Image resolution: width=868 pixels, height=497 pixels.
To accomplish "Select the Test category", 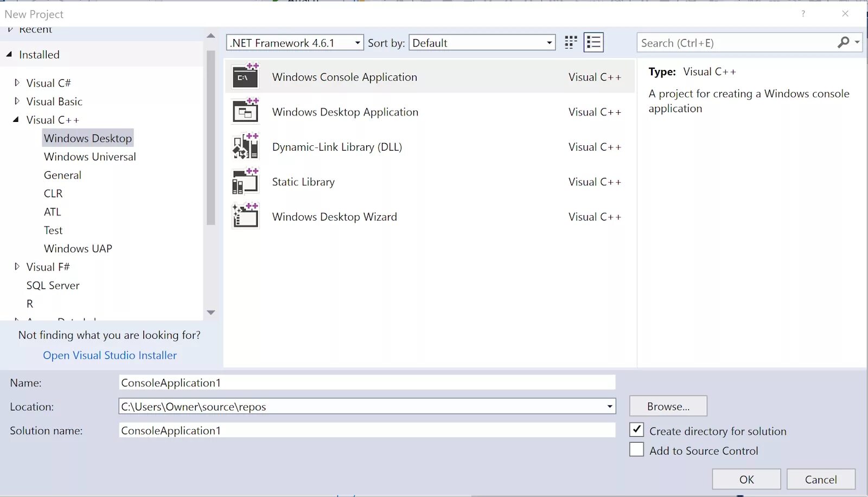I will point(53,230).
